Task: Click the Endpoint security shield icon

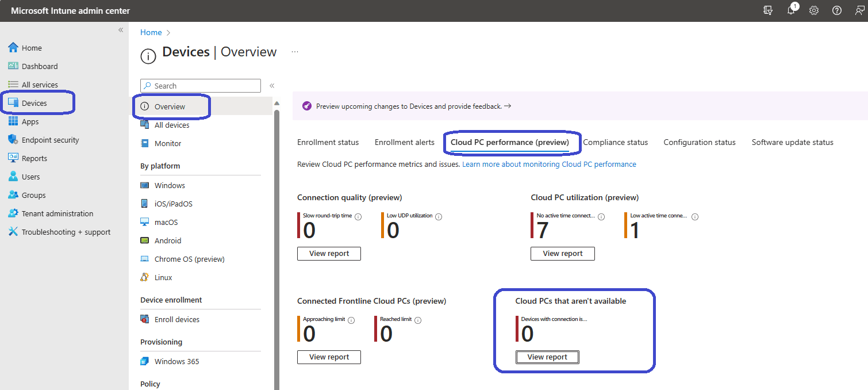Action: 13,140
